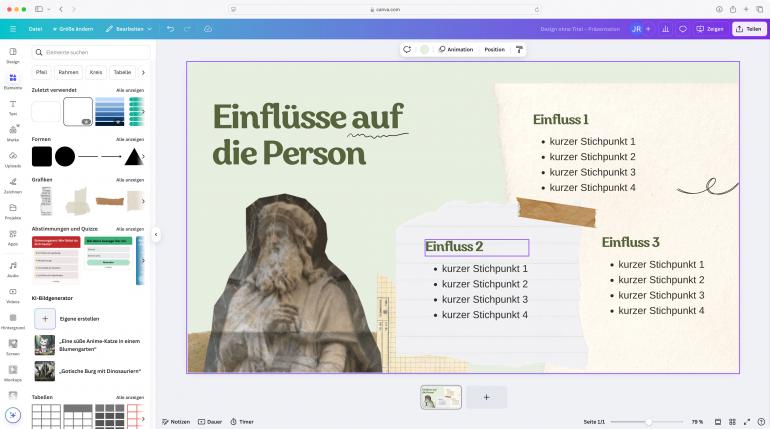Click the JR profile avatar
The image size is (770, 429).
(636, 29)
